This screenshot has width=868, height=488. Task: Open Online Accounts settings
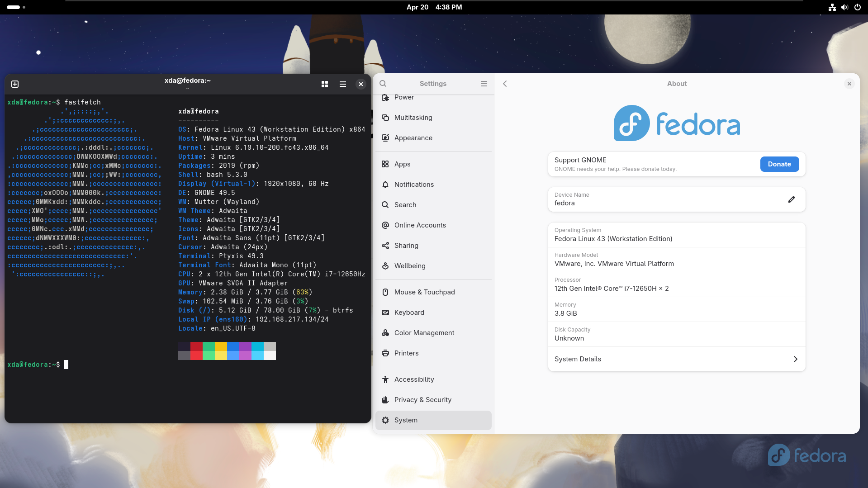(x=433, y=225)
